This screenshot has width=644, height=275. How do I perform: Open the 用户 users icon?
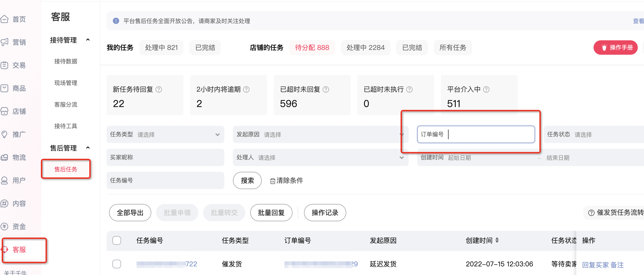pos(5,180)
